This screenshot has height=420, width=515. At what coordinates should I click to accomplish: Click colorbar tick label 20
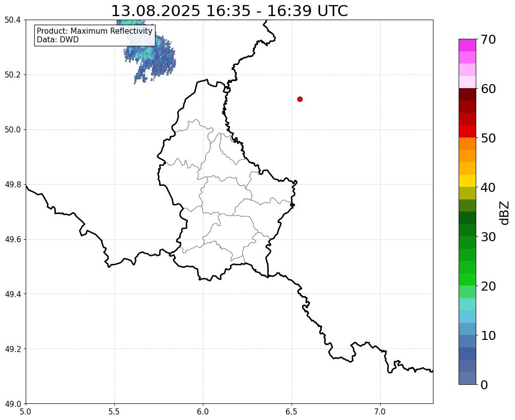pos(488,286)
